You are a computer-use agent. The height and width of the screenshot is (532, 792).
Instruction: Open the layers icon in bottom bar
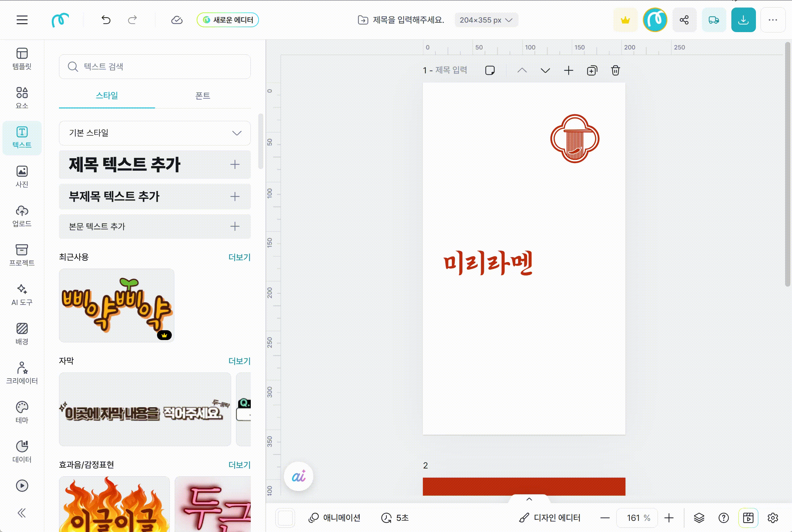click(699, 518)
